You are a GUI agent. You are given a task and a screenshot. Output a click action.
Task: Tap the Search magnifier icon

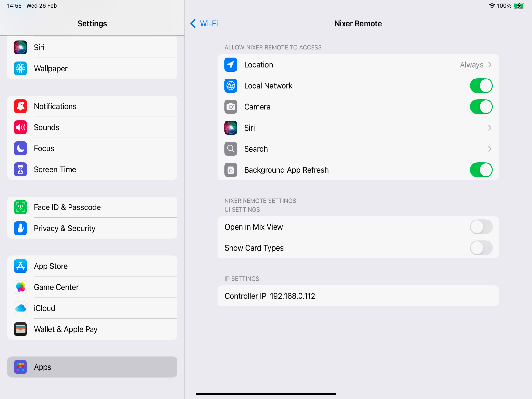tap(231, 149)
